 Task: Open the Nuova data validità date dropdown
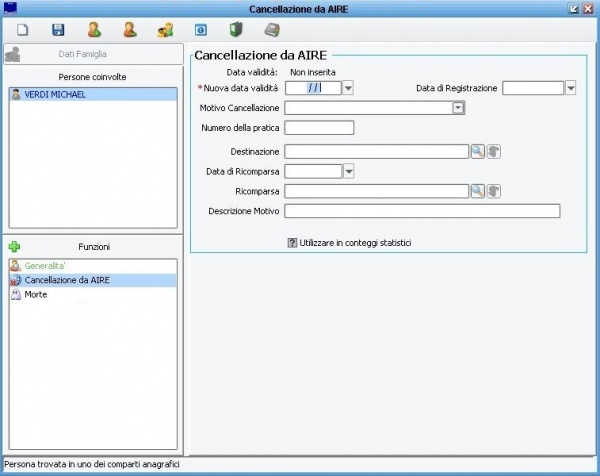point(348,88)
